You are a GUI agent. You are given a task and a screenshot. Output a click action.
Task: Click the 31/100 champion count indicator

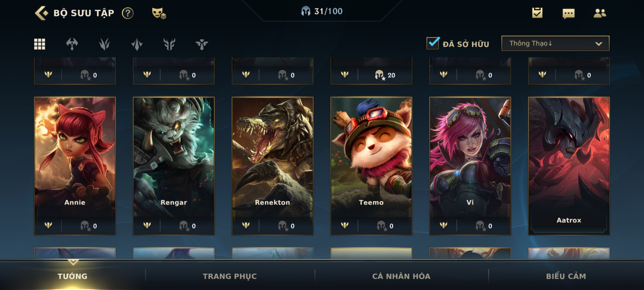pyautogui.click(x=321, y=11)
